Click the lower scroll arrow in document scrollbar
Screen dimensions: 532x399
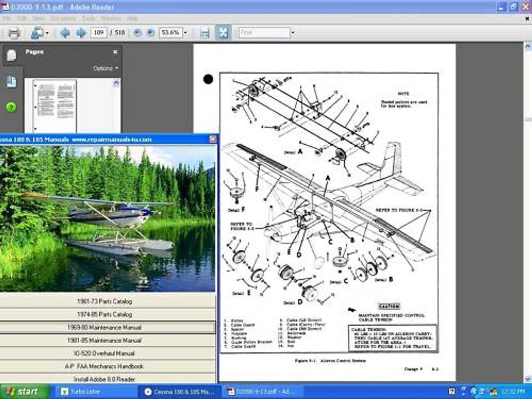[528, 379]
